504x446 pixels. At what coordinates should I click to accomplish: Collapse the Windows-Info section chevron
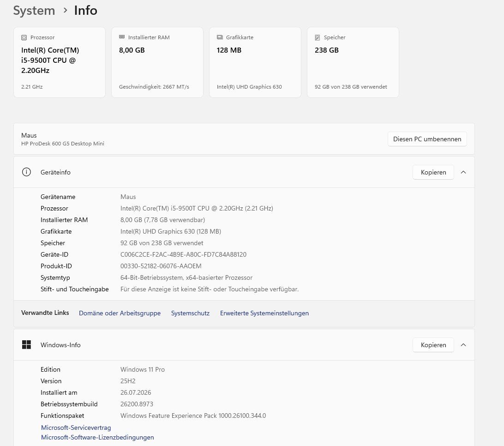click(463, 345)
